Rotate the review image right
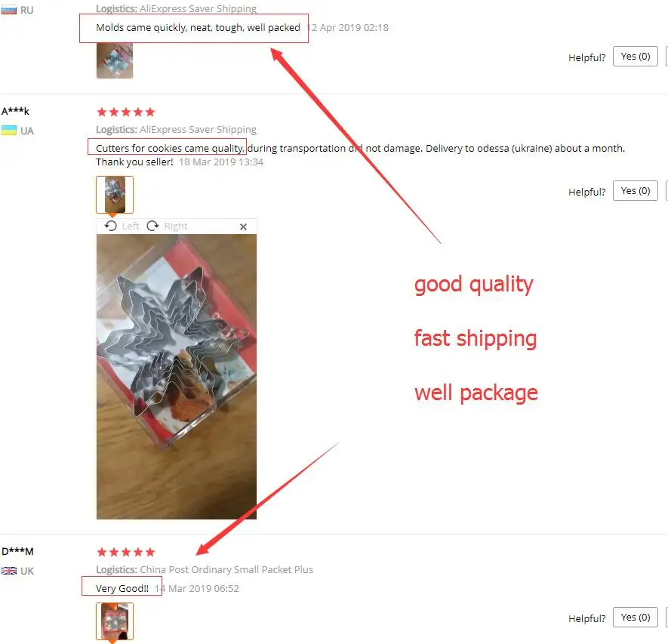This screenshot has height=644, width=668. [167, 226]
